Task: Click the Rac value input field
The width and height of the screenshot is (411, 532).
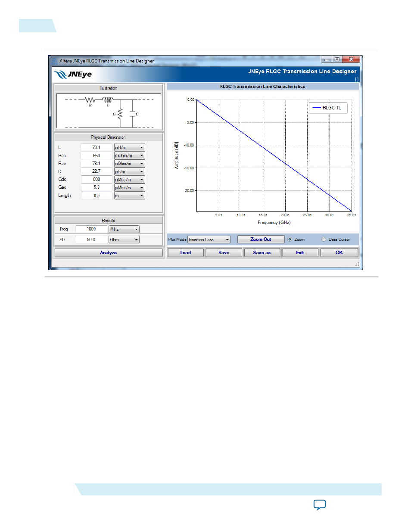Action: click(x=96, y=164)
